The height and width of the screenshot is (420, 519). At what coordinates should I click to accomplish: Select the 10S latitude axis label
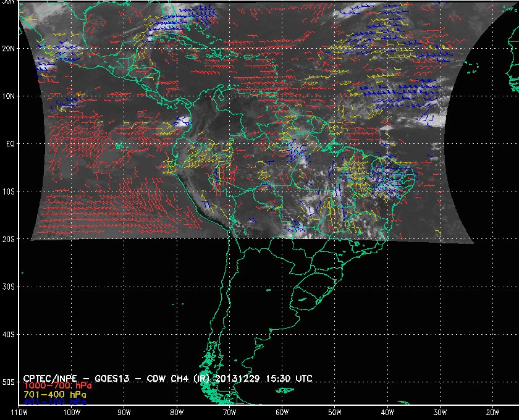(8, 191)
